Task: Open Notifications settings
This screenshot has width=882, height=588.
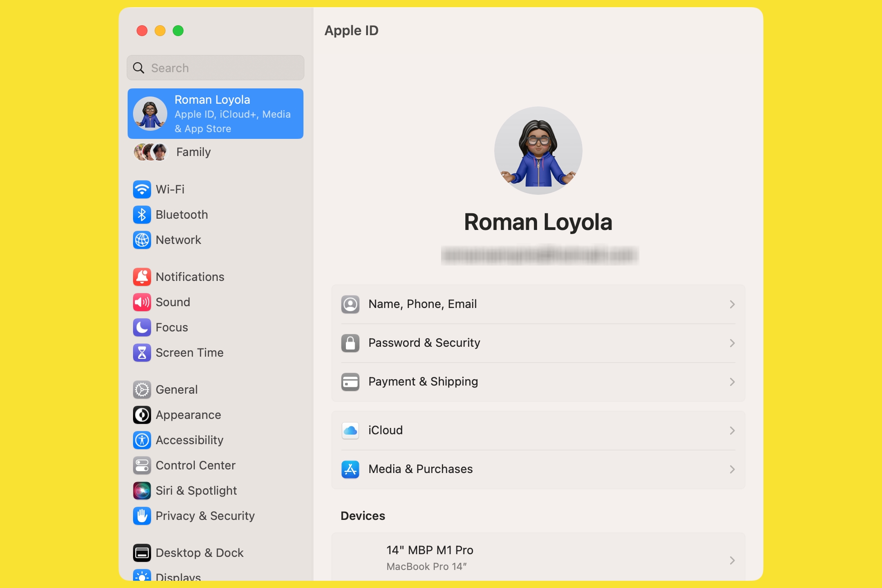Action: click(190, 276)
